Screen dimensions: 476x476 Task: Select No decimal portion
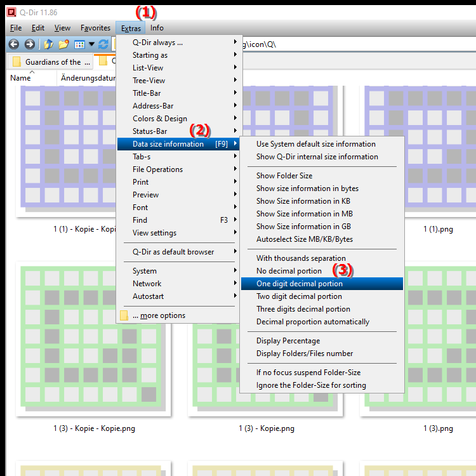pos(322,271)
